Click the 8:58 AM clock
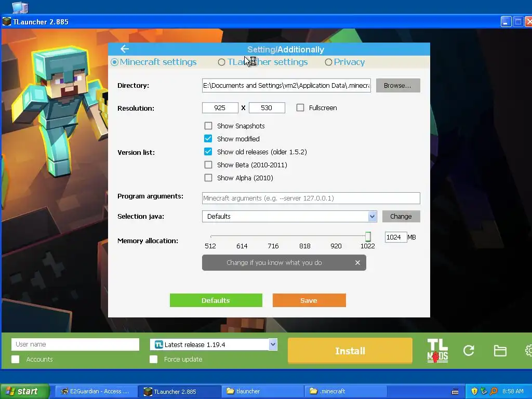Image resolution: width=532 pixels, height=399 pixels. pyautogui.click(x=513, y=392)
